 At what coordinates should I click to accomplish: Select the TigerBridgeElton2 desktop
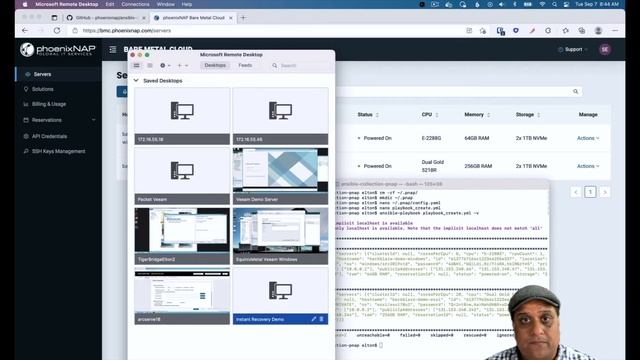click(x=182, y=236)
